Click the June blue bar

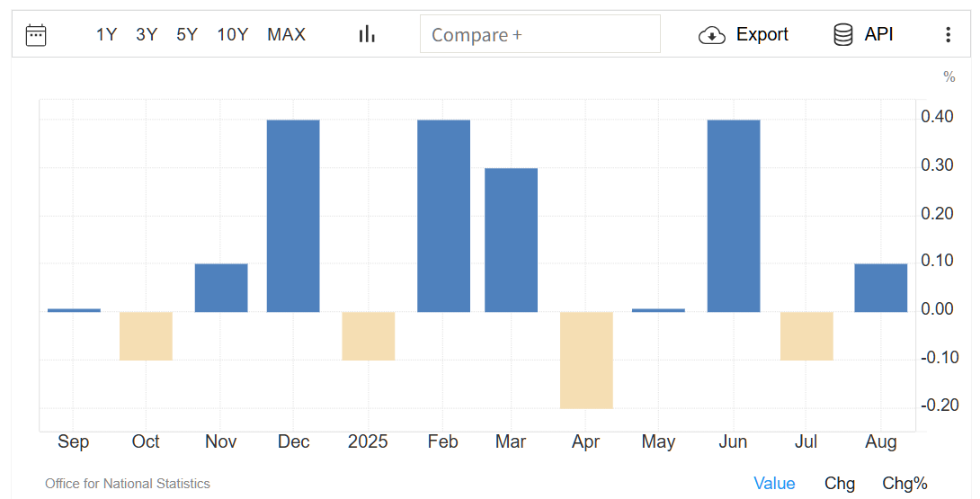(734, 216)
